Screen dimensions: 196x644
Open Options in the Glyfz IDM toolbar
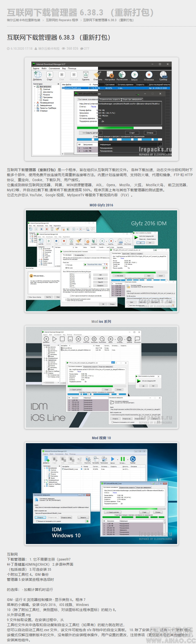[x=87, y=241]
